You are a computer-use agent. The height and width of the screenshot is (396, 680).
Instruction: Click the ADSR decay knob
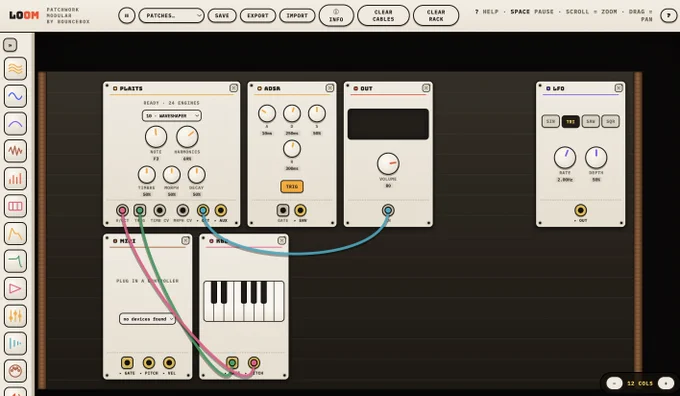tap(292, 114)
